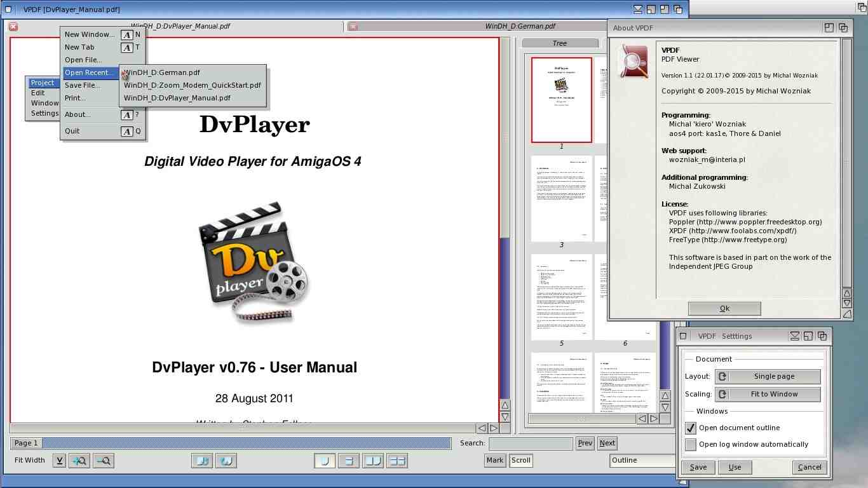Click the Save button in Settings

point(698,467)
